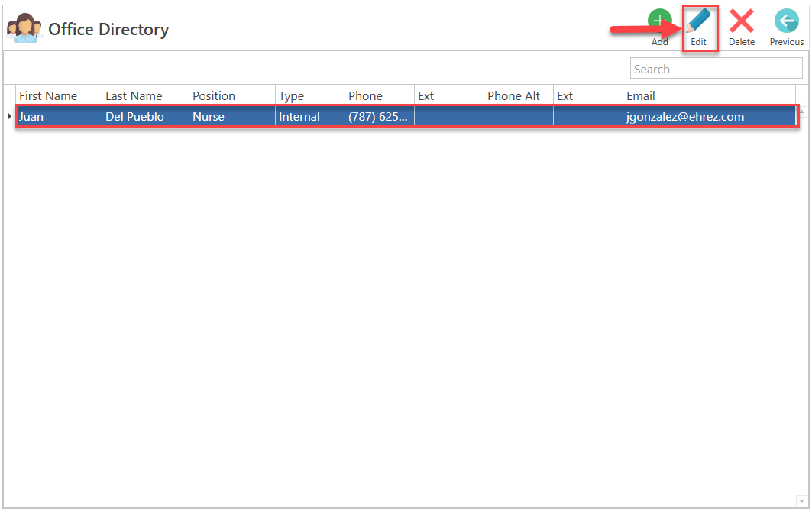This screenshot has width=812, height=511.
Task: Focus the Search input field
Action: [717, 69]
